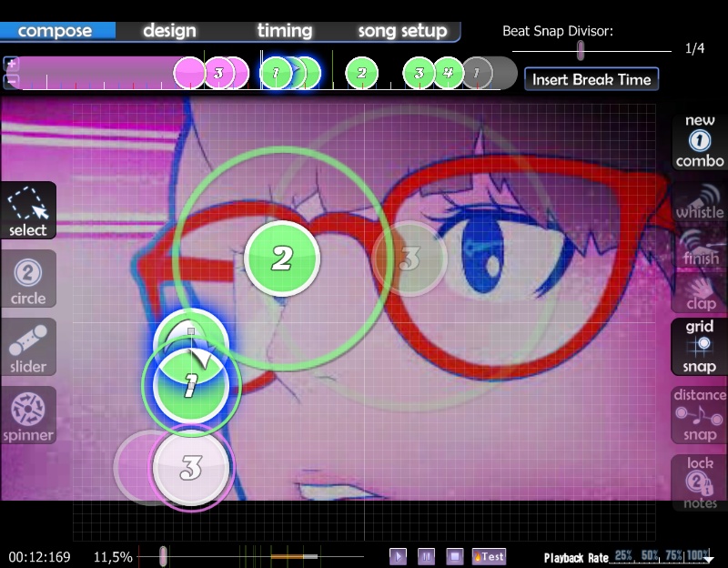Play the song
The width and height of the screenshot is (728, 568).
click(x=398, y=556)
